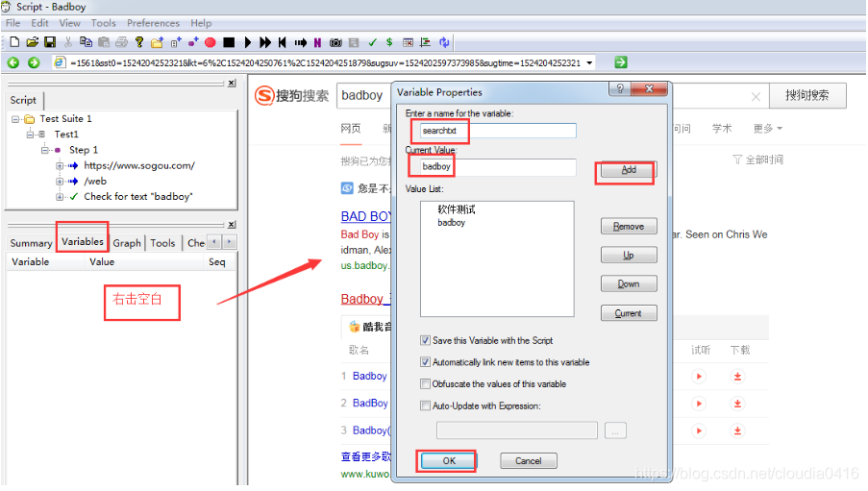This screenshot has height=491, width=868.
Task: Collapse the Test1 tree node
Action: pyautogui.click(x=30, y=135)
